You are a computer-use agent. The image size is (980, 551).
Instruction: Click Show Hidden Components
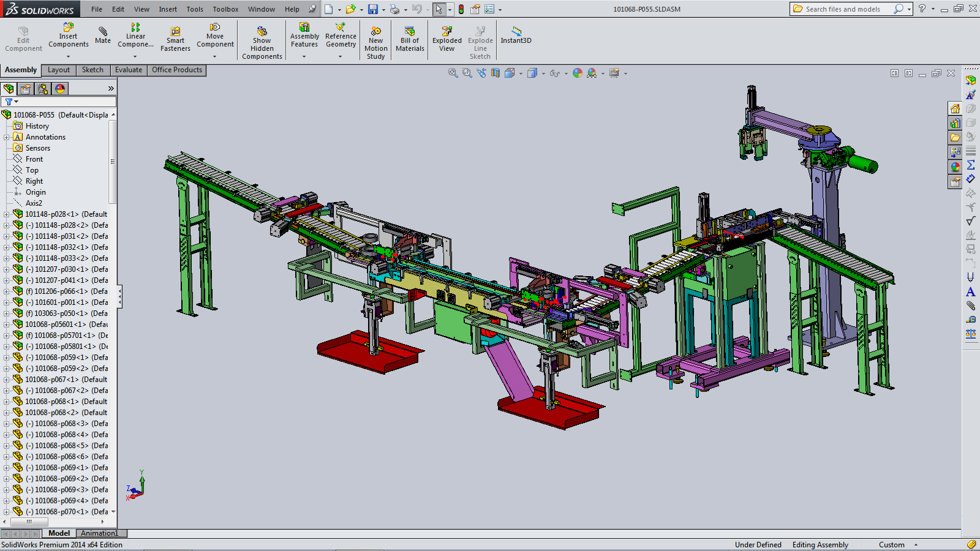(262, 43)
